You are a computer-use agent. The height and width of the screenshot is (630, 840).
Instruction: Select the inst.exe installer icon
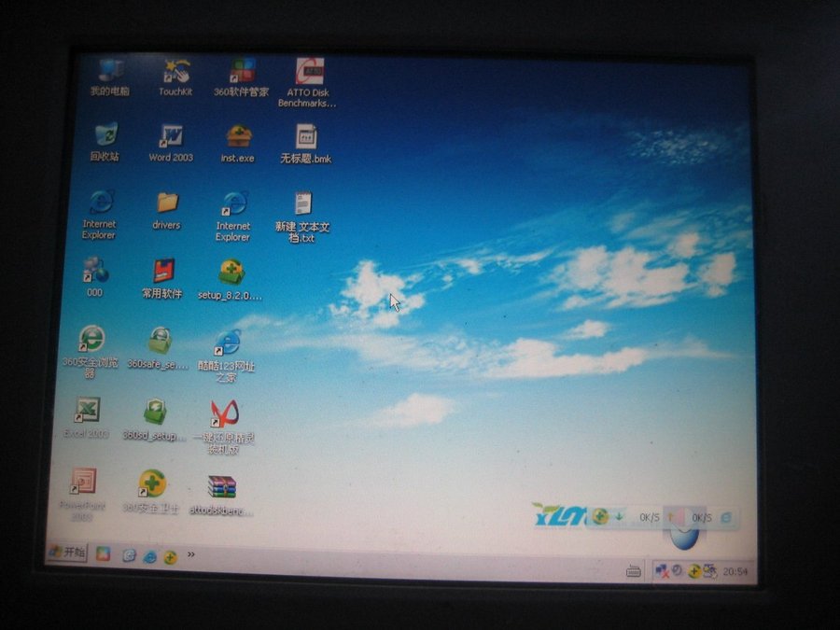click(x=238, y=138)
